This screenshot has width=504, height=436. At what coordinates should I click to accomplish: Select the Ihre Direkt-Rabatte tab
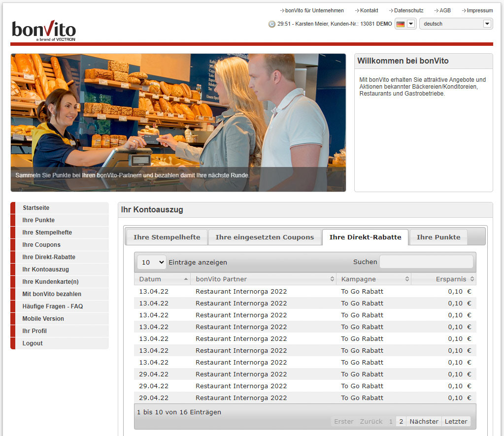coord(365,237)
